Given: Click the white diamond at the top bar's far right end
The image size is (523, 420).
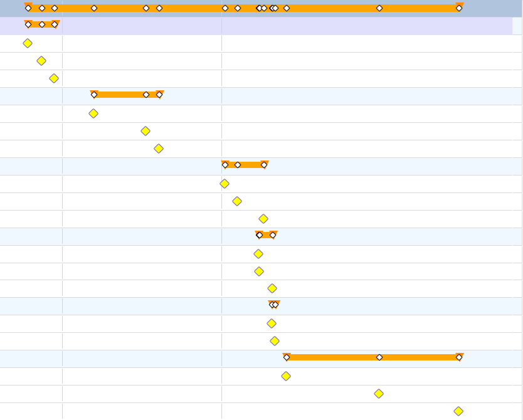Looking at the screenshot, I should pyautogui.click(x=459, y=8).
